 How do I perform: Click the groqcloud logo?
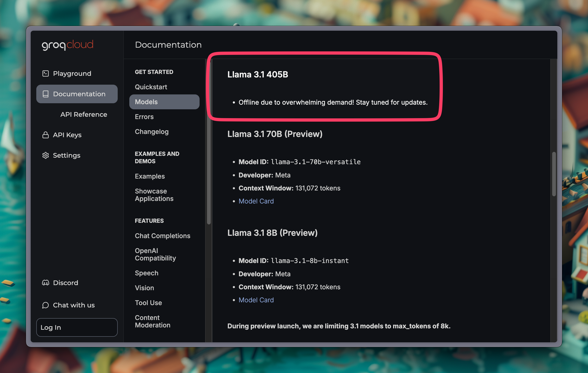(67, 45)
